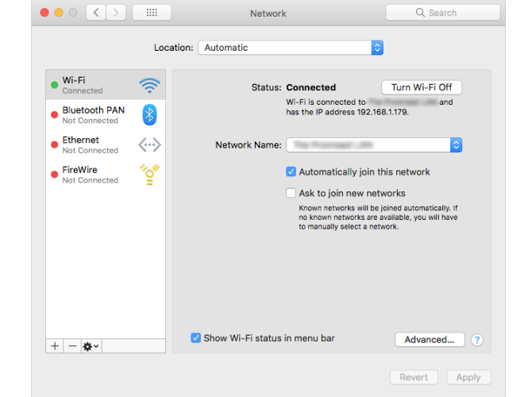Image resolution: width=532 pixels, height=397 pixels.
Task: Open the Location dropdown set to Automatic
Action: [x=291, y=48]
